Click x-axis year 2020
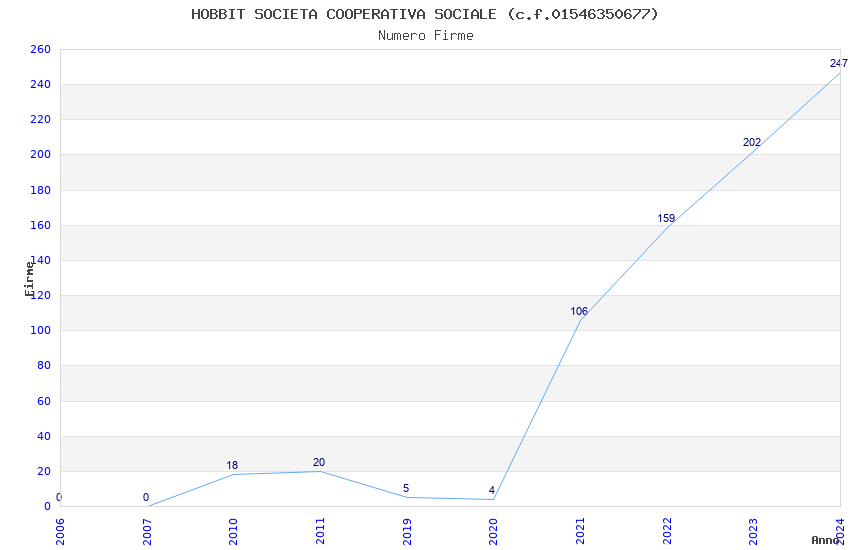Image resolution: width=850 pixels, height=550 pixels. [493, 531]
